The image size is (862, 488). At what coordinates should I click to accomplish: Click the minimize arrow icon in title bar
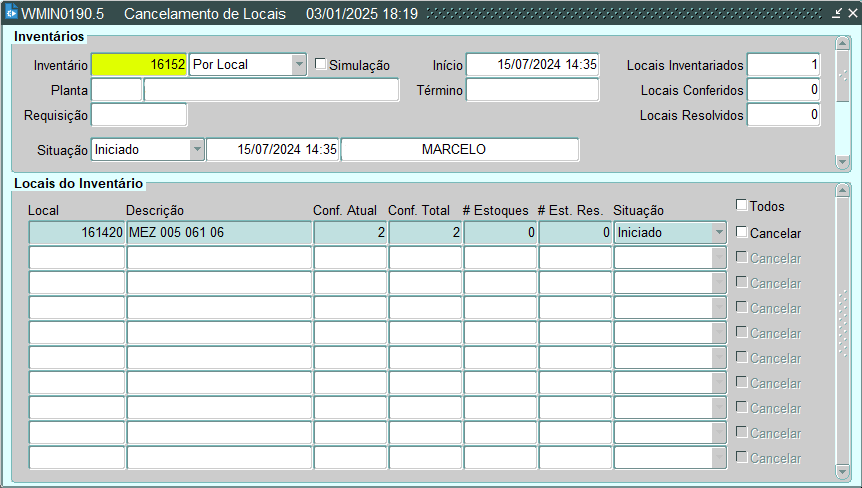(x=837, y=14)
